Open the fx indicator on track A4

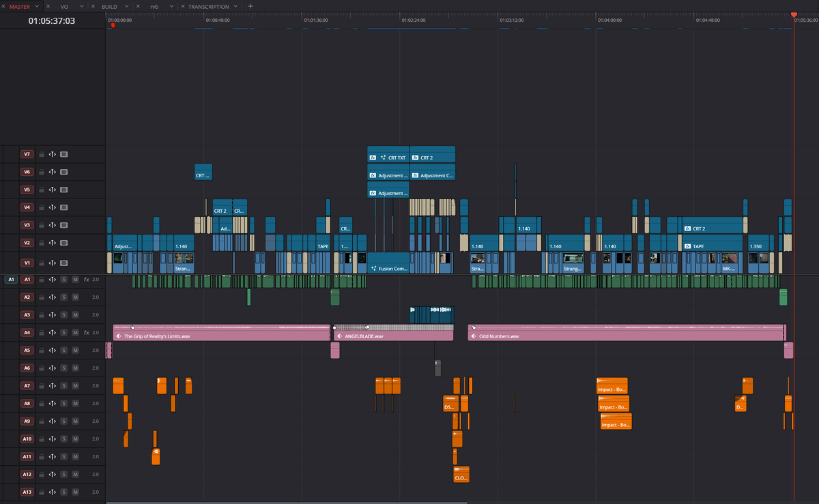tap(87, 333)
